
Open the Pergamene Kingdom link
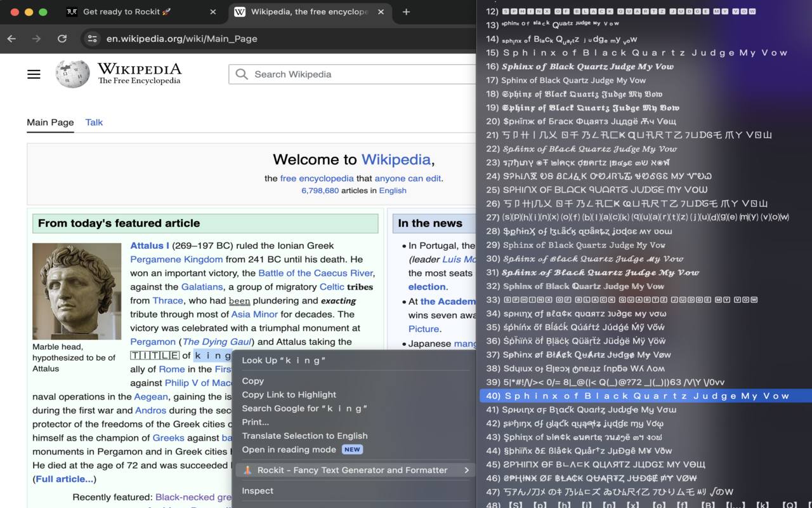(x=176, y=259)
